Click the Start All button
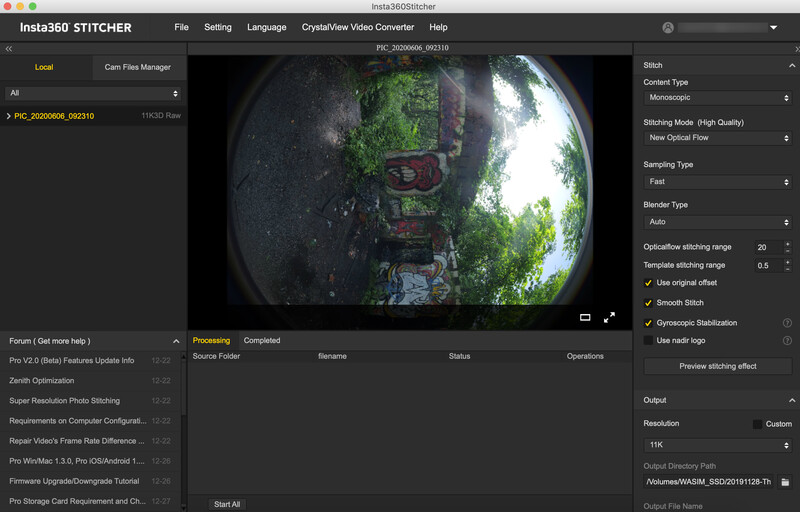 (x=227, y=504)
